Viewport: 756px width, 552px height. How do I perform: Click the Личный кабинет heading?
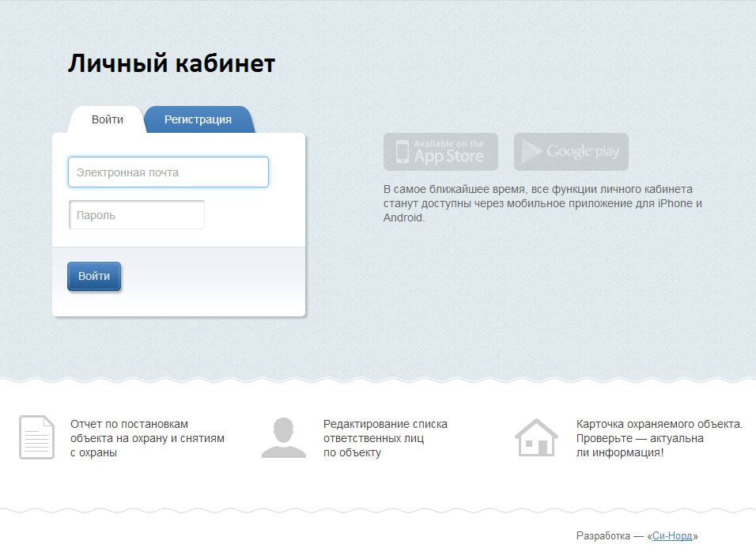(x=172, y=64)
